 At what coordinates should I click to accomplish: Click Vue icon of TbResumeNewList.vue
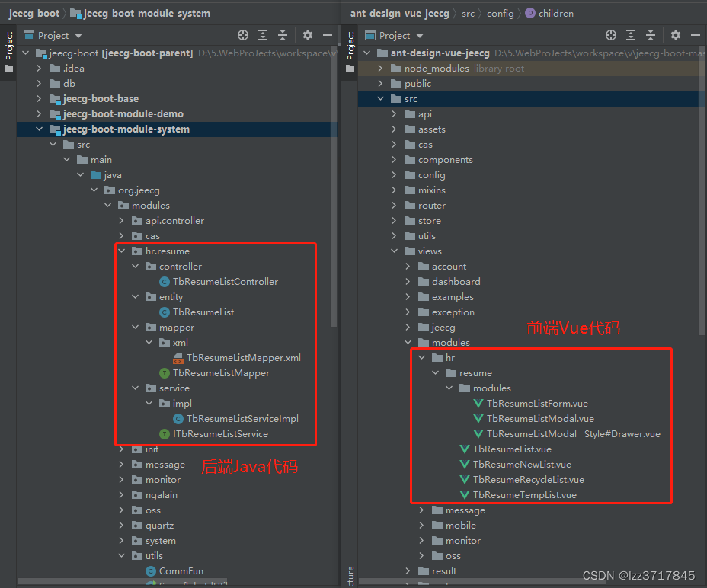pyautogui.click(x=465, y=465)
